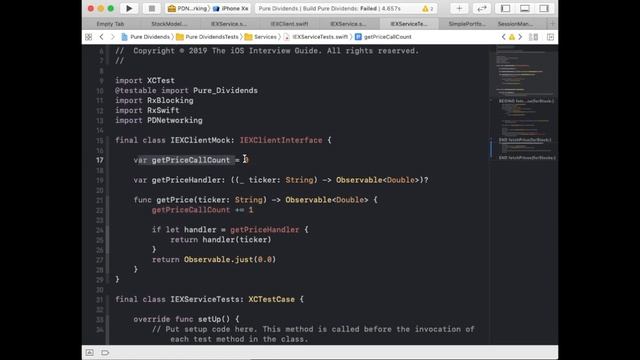Image resolution: width=640 pixels, height=360 pixels.
Task: Switch to the IEXClient.swift tab
Action: pyautogui.click(x=289, y=24)
